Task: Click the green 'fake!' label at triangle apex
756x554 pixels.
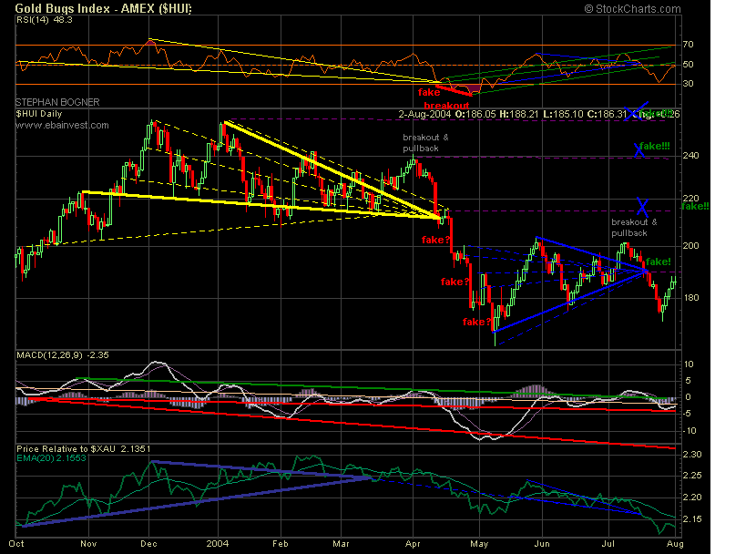Action: tap(659, 262)
